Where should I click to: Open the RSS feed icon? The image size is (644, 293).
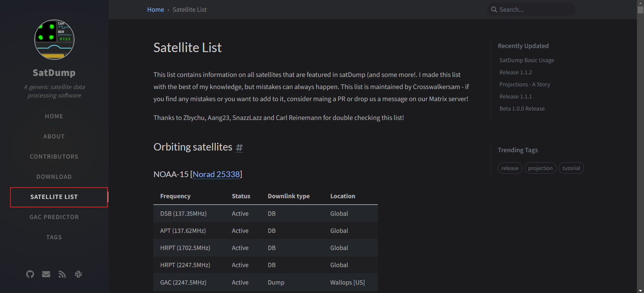(62, 274)
